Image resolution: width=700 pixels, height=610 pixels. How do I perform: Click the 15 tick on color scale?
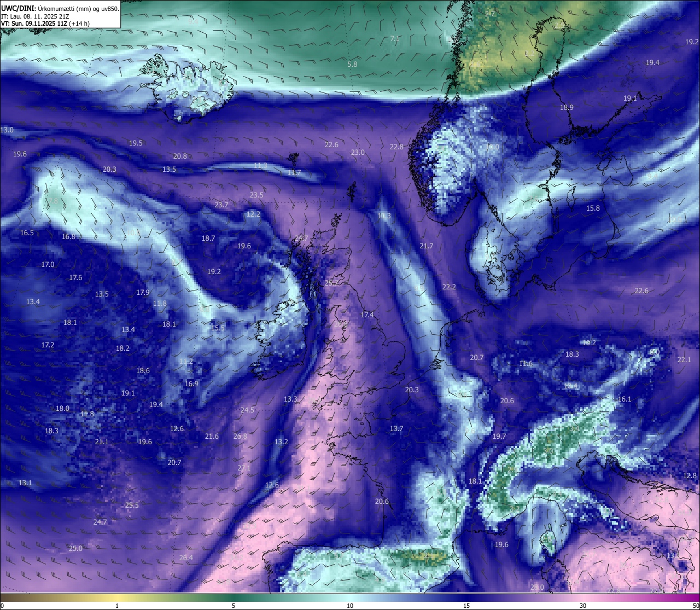pos(466,606)
